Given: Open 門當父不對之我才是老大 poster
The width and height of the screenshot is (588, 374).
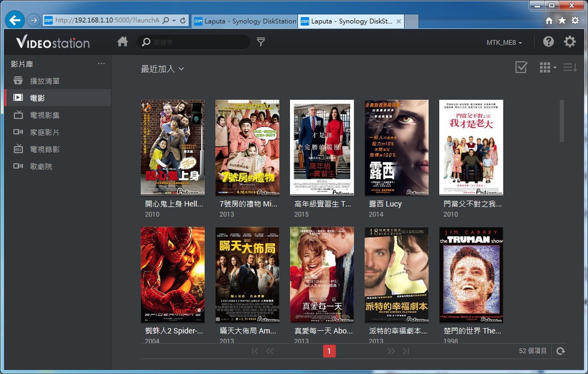Looking at the screenshot, I should pos(471,148).
